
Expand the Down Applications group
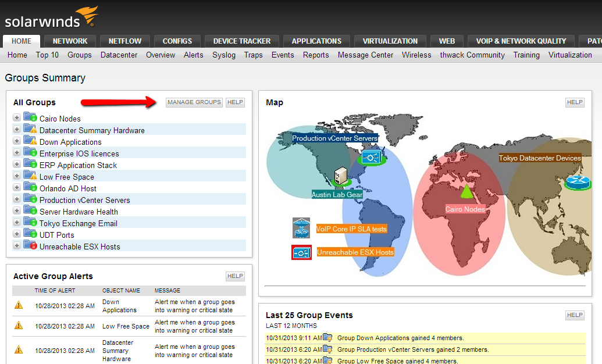[16, 141]
